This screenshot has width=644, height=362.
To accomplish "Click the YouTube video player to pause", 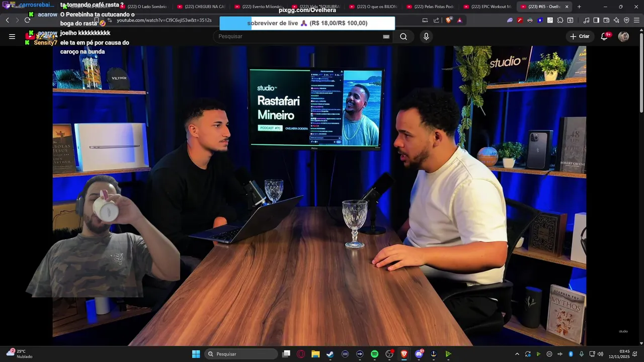I will coord(319,196).
